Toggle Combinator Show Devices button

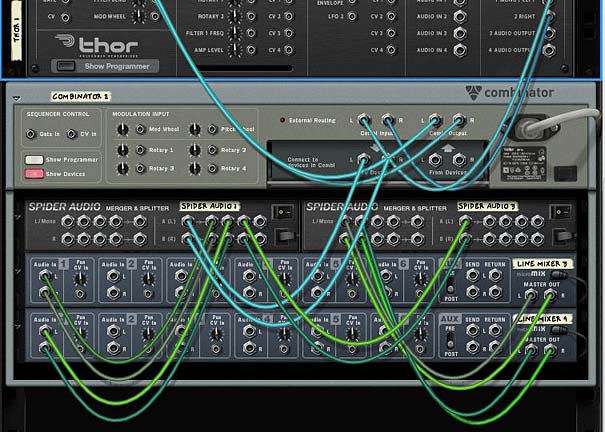pyautogui.click(x=34, y=174)
